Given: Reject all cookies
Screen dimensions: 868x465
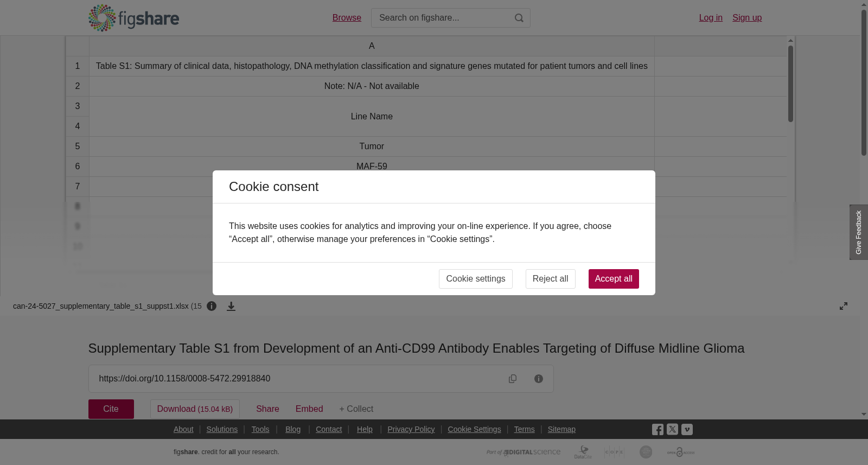Looking at the screenshot, I should coord(550,279).
